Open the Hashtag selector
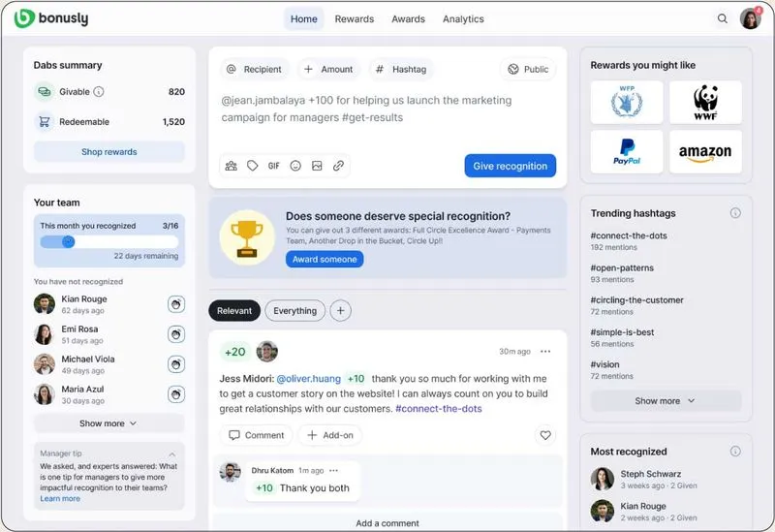Screen dimensions: 775x532 pyautogui.click(x=401, y=69)
